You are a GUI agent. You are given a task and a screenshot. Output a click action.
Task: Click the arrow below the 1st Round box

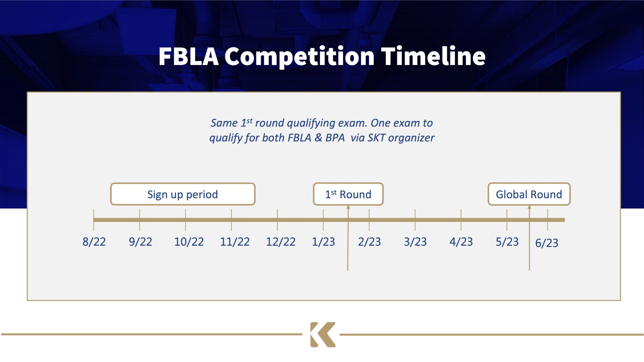click(348, 238)
